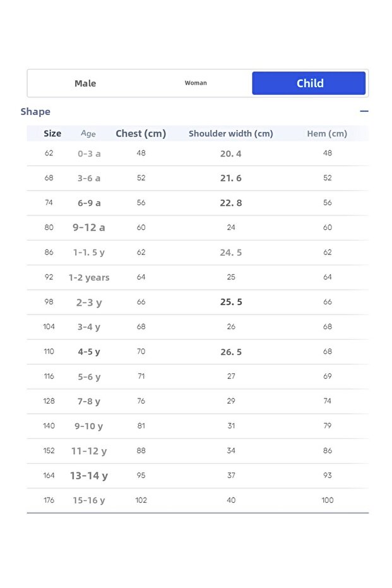Select the size 128 row

click(49, 401)
